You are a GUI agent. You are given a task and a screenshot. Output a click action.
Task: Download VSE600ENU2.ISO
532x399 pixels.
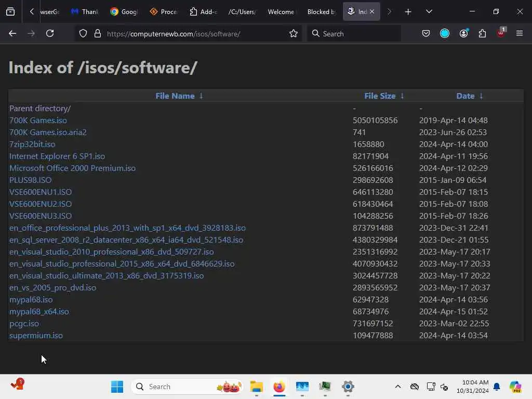pyautogui.click(x=41, y=204)
